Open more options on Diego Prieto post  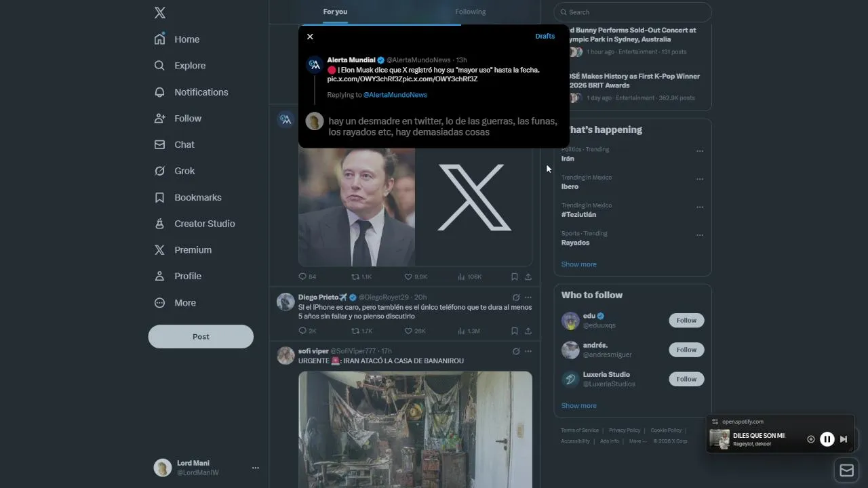528,297
